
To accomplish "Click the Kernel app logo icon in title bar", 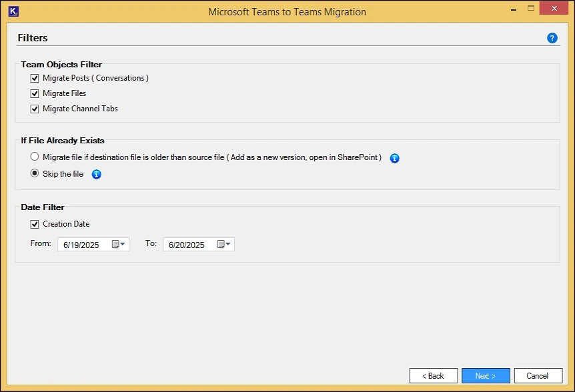I will pyautogui.click(x=13, y=11).
